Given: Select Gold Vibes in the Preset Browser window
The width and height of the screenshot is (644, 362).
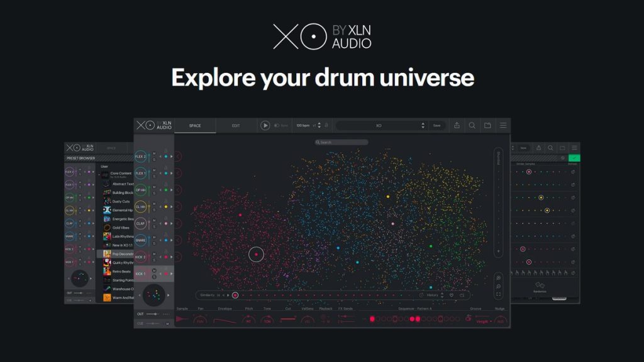Looking at the screenshot, I should pyautogui.click(x=121, y=228).
